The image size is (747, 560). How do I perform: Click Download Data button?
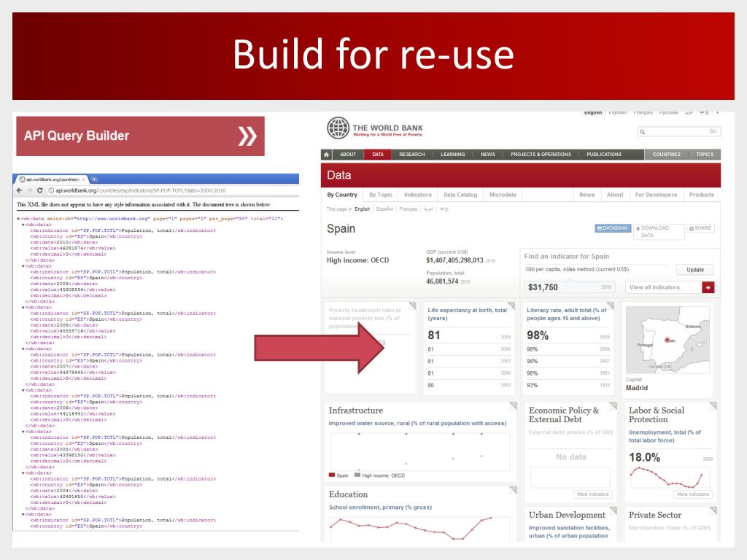(x=659, y=231)
